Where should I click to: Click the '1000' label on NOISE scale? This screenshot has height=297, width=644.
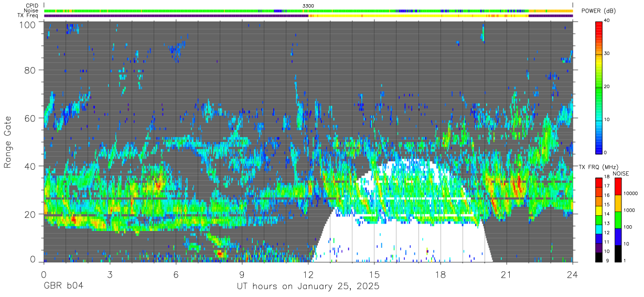tap(628, 211)
